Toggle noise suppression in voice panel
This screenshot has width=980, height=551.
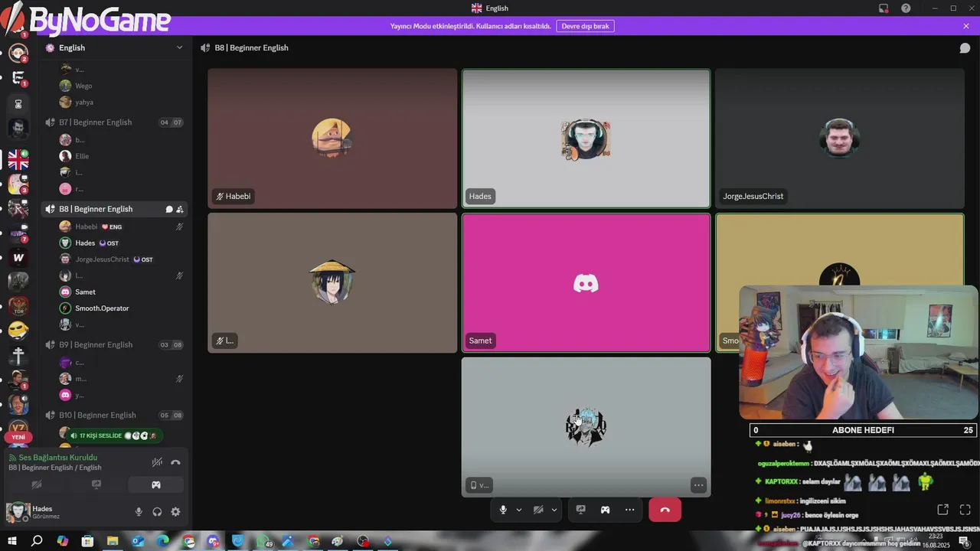(157, 462)
